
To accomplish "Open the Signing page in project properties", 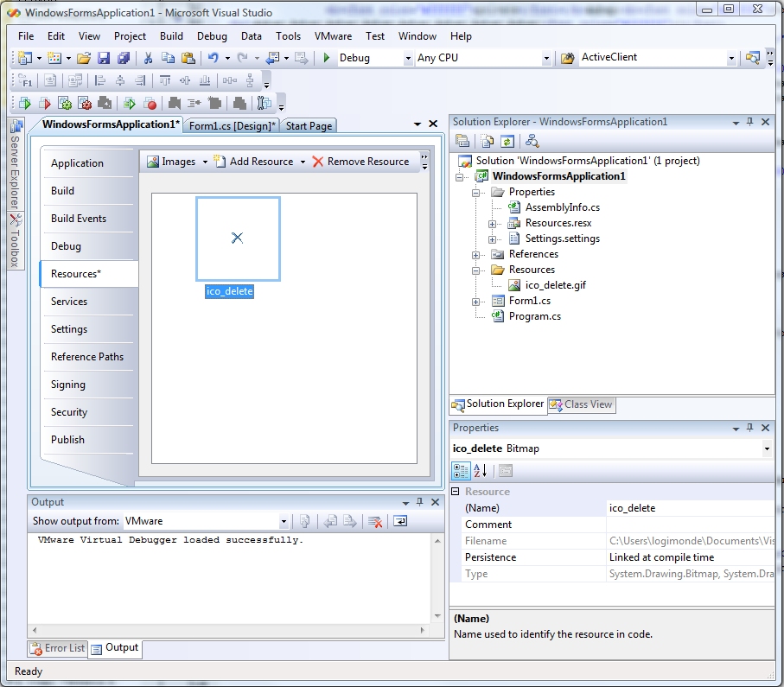I will point(68,385).
